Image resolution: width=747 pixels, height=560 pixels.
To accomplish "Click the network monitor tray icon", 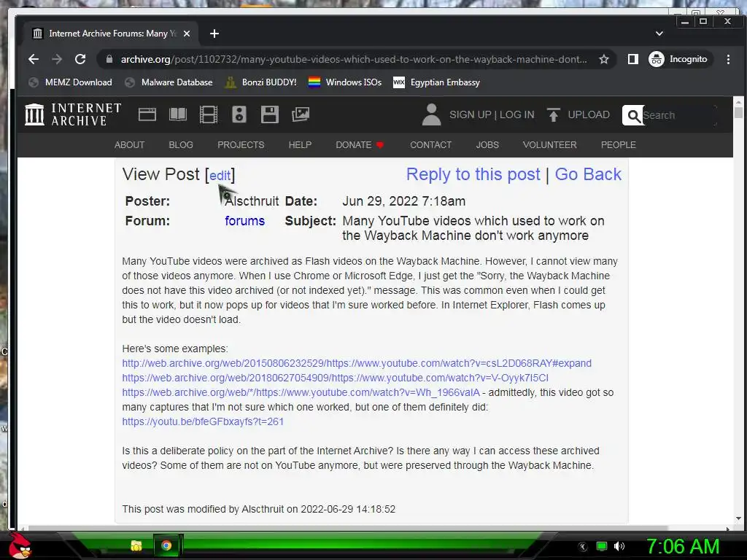I will pyautogui.click(x=602, y=546).
